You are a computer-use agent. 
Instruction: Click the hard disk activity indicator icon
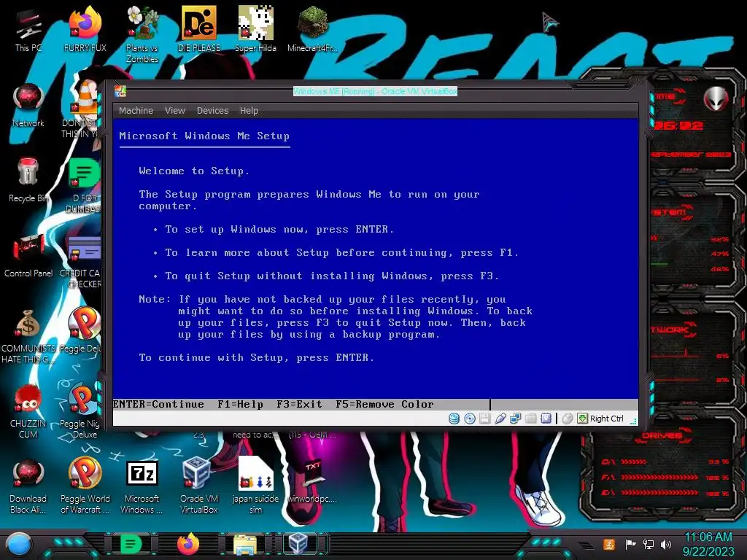pyautogui.click(x=454, y=419)
